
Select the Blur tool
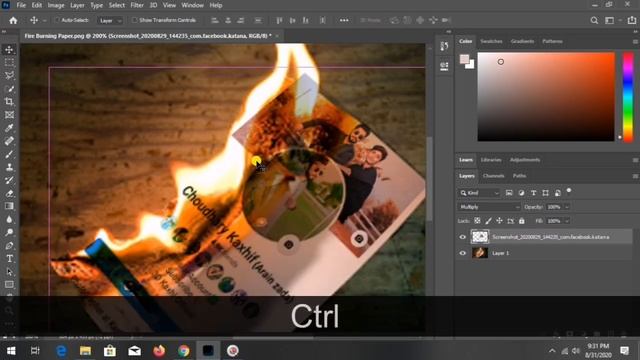pyautogui.click(x=9, y=219)
